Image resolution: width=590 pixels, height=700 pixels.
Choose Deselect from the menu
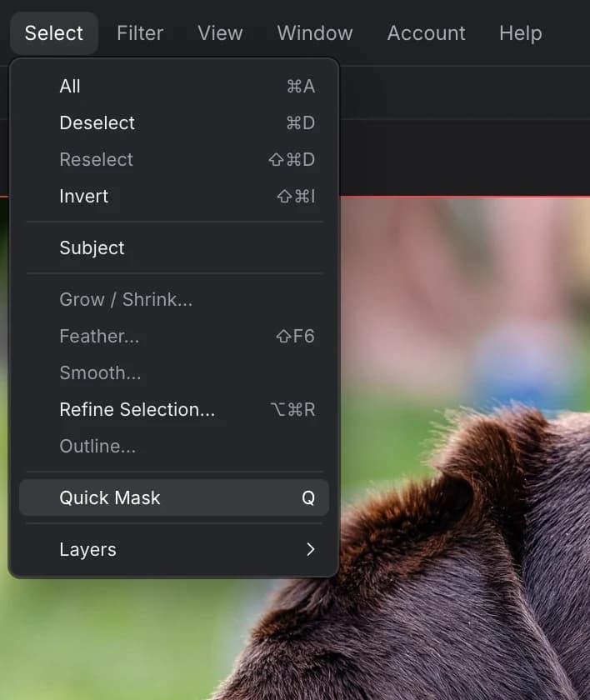click(174, 122)
